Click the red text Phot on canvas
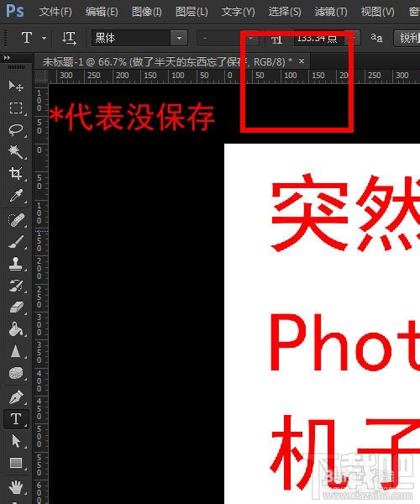 pos(344,343)
